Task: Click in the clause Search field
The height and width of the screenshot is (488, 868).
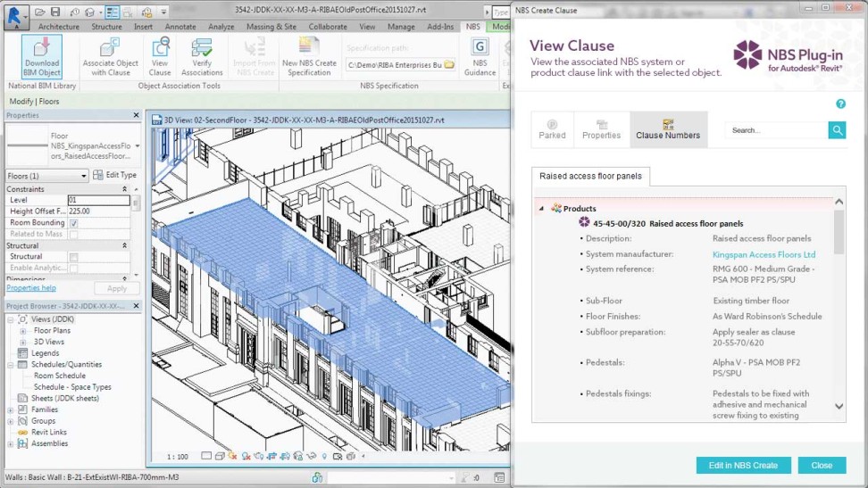Action: point(775,130)
